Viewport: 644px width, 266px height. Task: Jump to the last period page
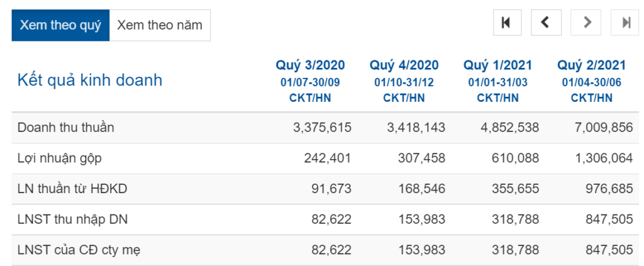(626, 23)
